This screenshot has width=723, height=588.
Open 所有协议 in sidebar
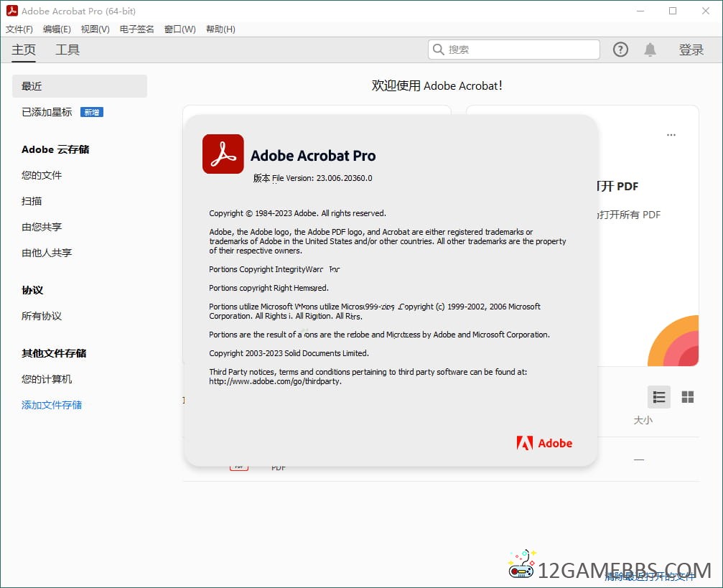click(x=42, y=316)
